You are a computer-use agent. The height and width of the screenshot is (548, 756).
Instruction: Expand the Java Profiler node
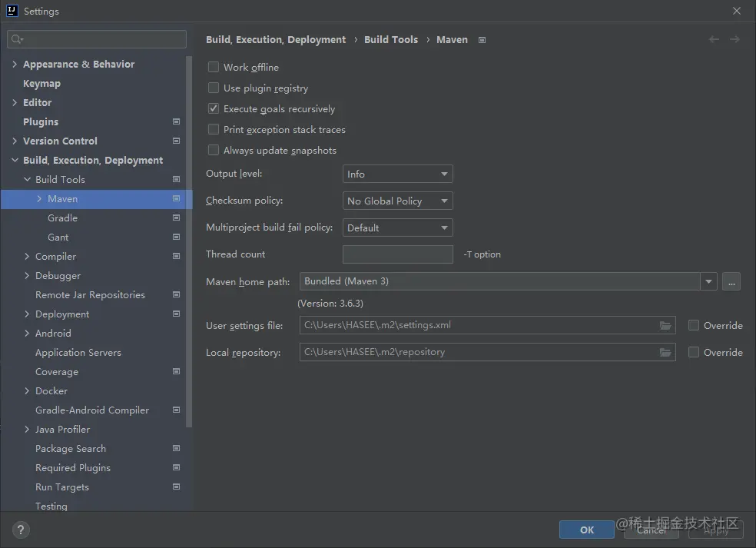[27, 430]
